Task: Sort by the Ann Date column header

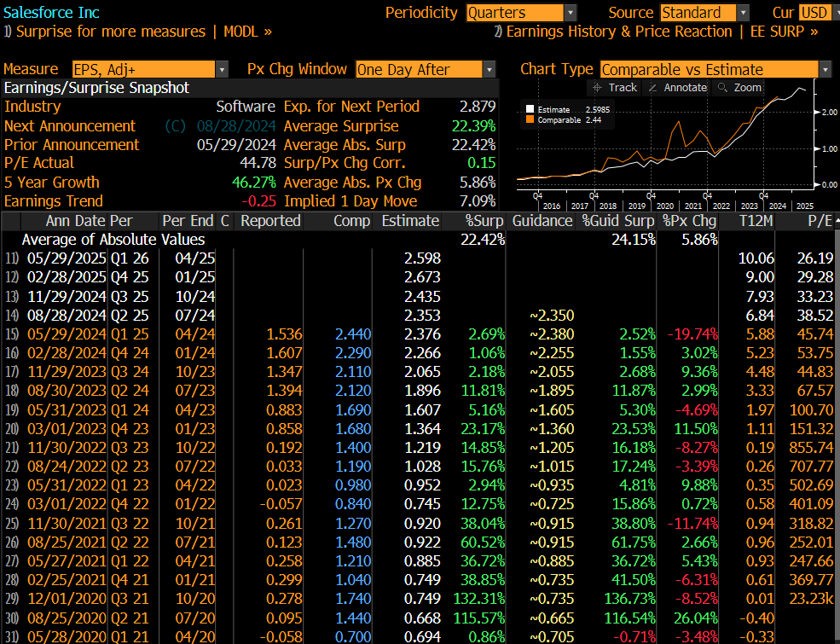Action: click(76, 221)
